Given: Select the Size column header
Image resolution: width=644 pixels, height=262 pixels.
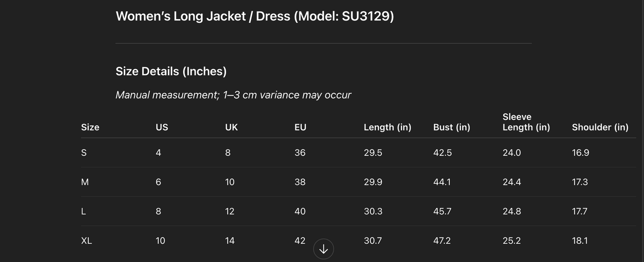Looking at the screenshot, I should click(90, 126).
